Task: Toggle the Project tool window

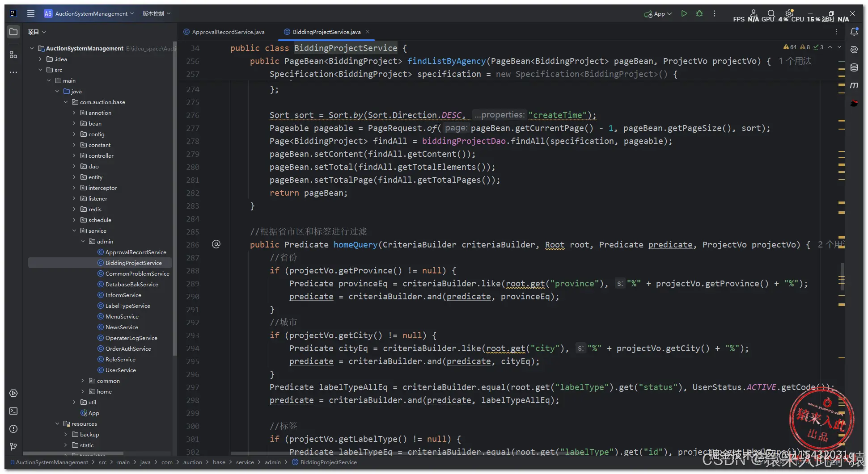Action: (x=13, y=32)
